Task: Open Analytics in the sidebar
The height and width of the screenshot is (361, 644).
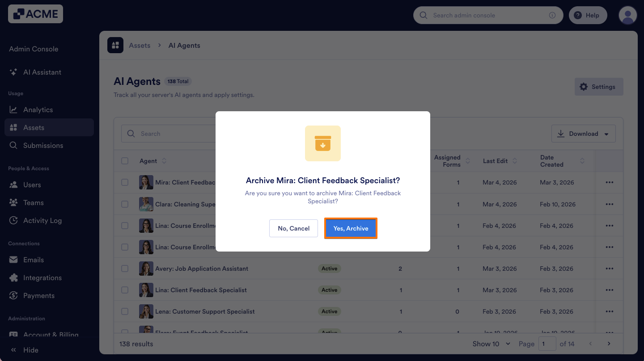Action: (x=38, y=110)
